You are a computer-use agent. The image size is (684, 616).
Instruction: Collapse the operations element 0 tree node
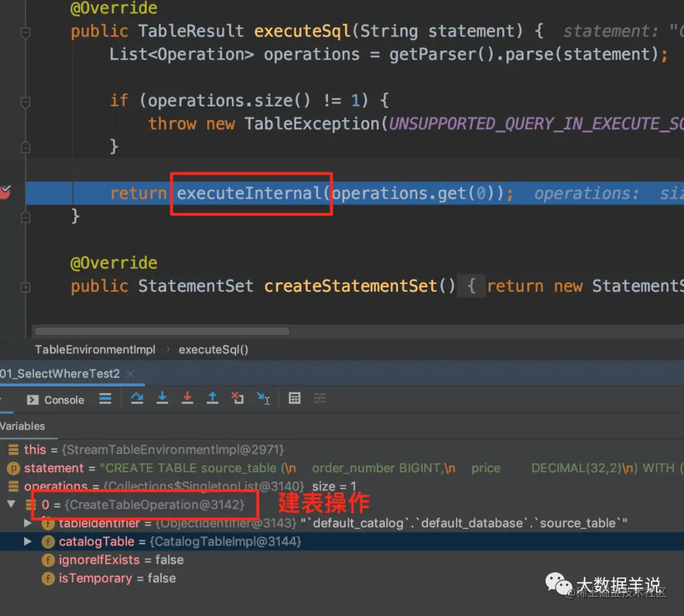tap(11, 505)
